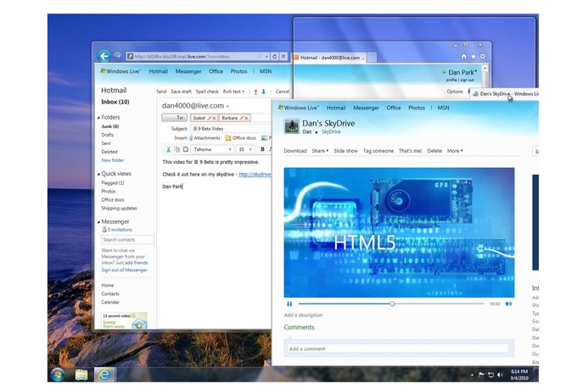The height and width of the screenshot is (391, 588).
Task: Insert Attachments paperclip
Action: click(x=204, y=138)
